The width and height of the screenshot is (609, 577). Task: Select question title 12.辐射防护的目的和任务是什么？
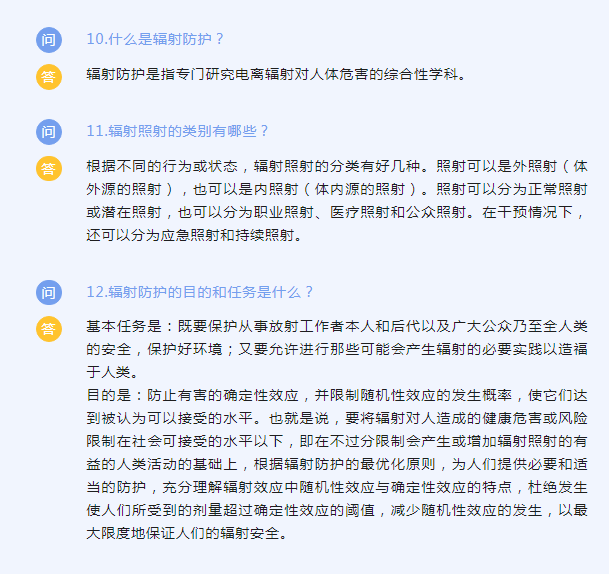click(x=200, y=292)
